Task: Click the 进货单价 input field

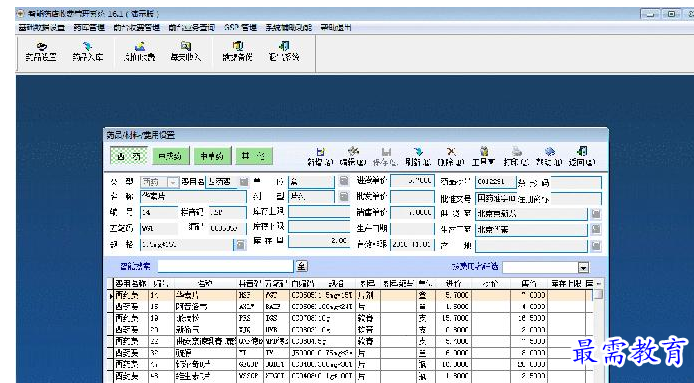Action: [x=413, y=182]
